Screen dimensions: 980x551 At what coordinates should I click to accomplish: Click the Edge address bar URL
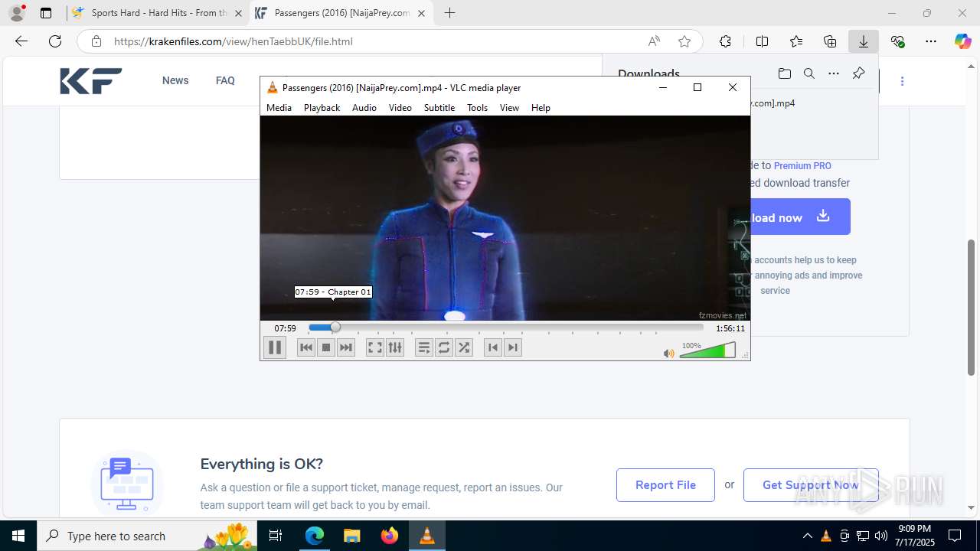[x=234, y=41]
